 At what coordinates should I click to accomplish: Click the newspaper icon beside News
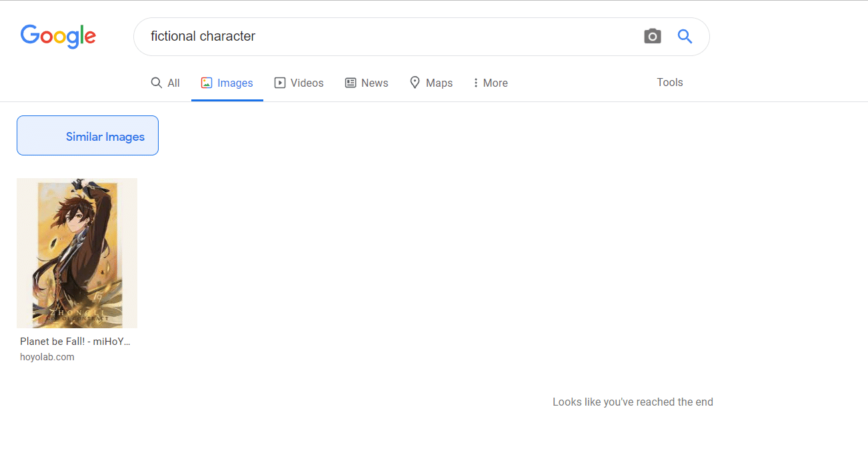(x=351, y=83)
